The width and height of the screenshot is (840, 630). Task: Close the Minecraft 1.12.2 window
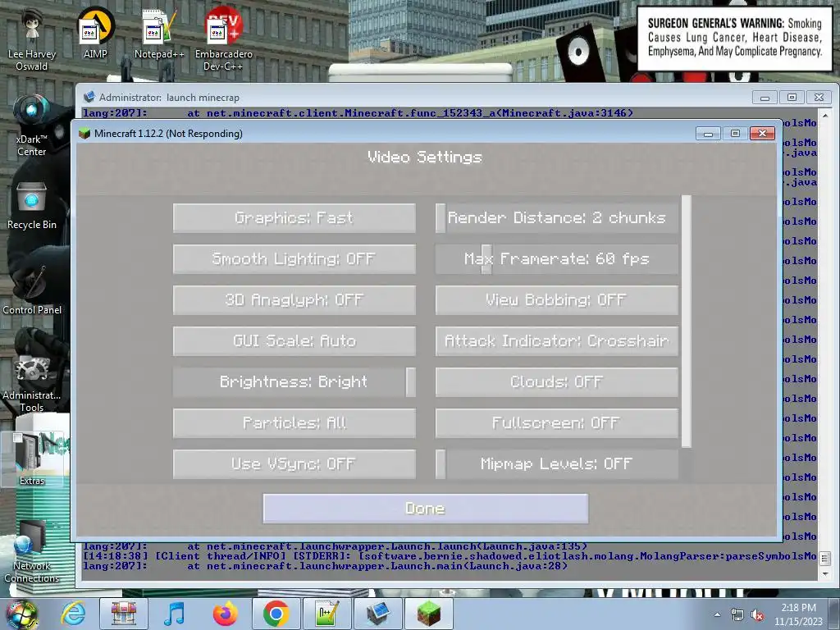(x=762, y=134)
